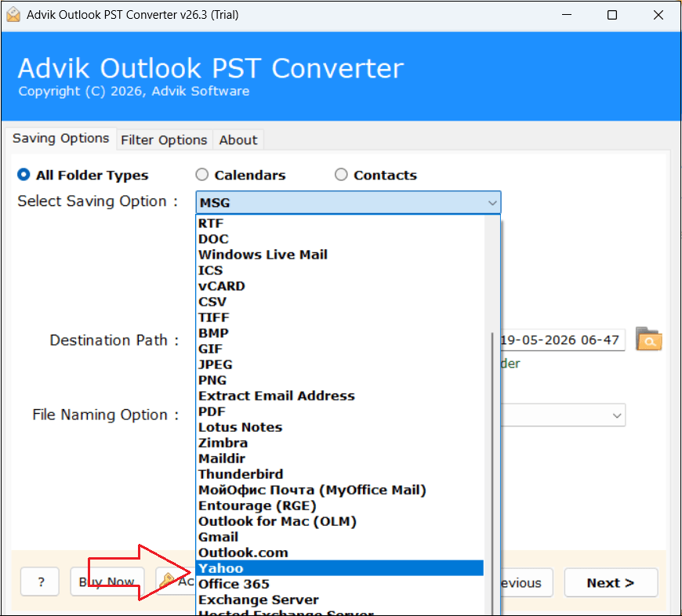Click the dropdown list scrollbar thumb
This screenshot has height=616, width=682.
click(492, 474)
